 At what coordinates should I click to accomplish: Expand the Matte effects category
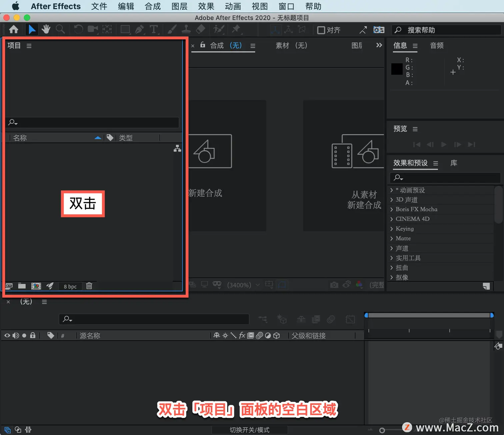[x=391, y=239]
